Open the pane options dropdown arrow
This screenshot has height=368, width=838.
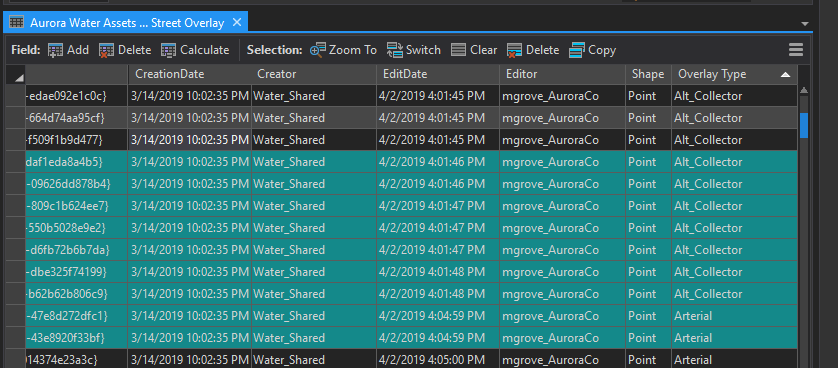[x=805, y=24]
